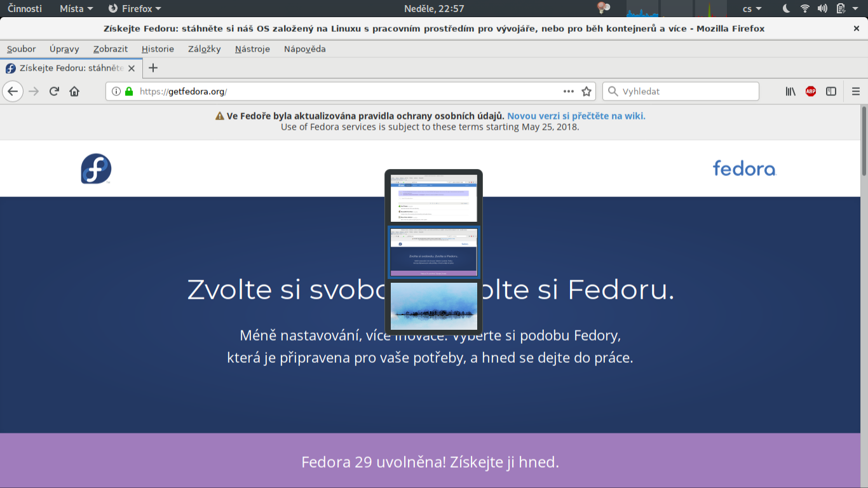This screenshot has width=868, height=488.
Task: Click the green padlock security icon
Action: (x=129, y=91)
